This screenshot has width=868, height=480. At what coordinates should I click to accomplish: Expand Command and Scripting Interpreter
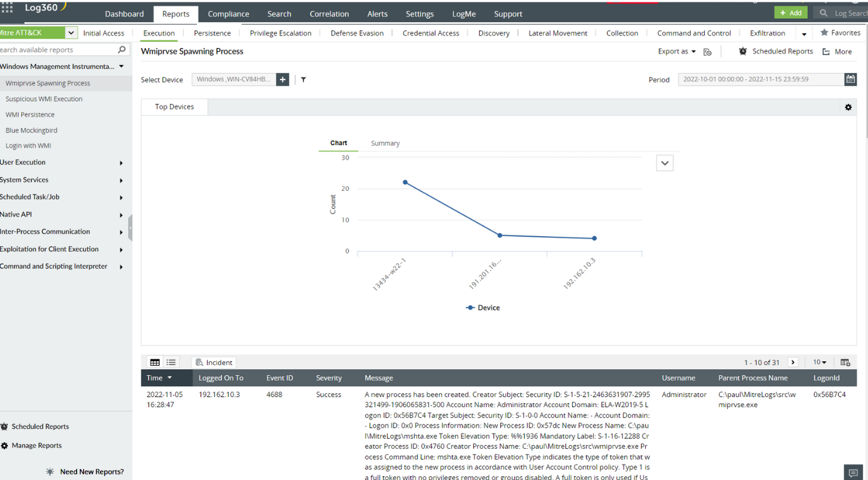tap(121, 267)
